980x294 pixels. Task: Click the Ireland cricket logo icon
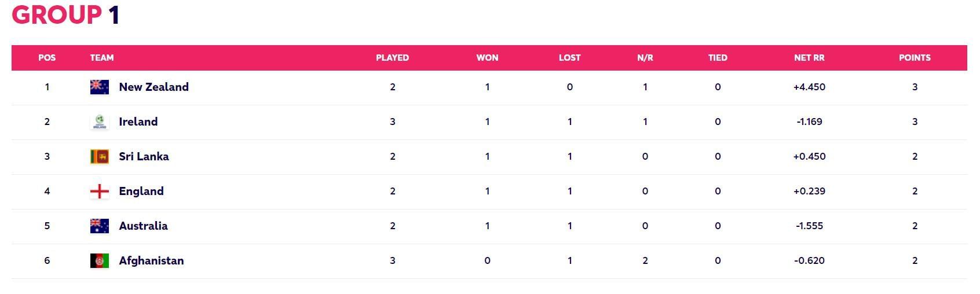pyautogui.click(x=100, y=122)
